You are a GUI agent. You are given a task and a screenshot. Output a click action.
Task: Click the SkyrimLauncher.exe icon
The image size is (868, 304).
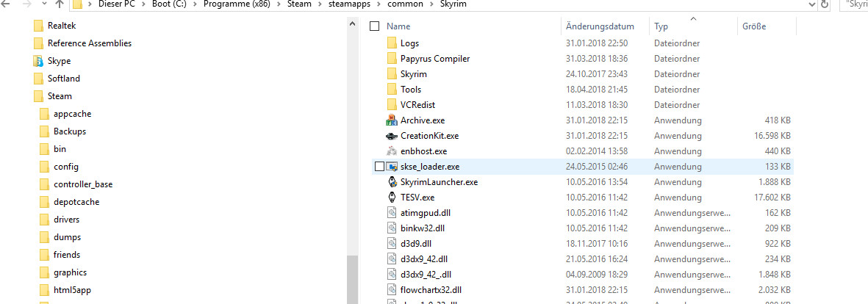[391, 182]
